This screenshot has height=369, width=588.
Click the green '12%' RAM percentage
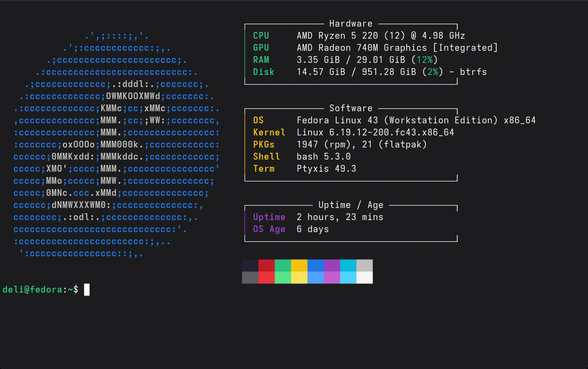424,60
